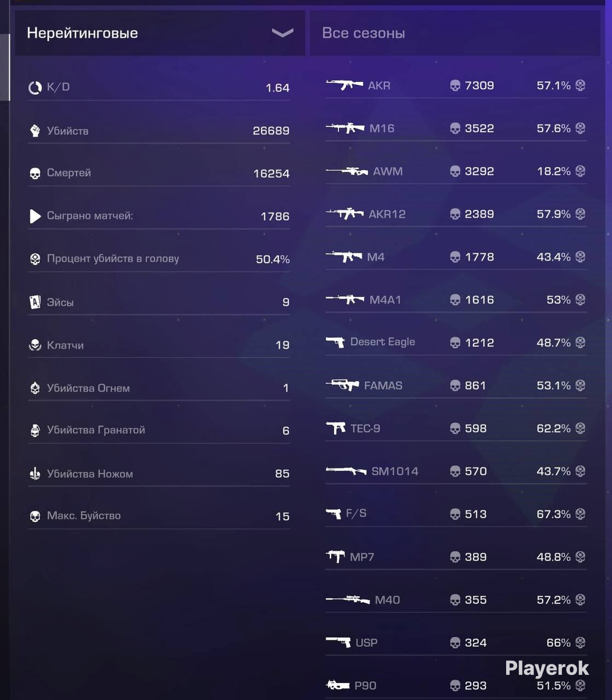Image resolution: width=612 pixels, height=700 pixels.
Task: Open the Нерейтинговые mode dropdown chevron
Action: click(x=283, y=32)
